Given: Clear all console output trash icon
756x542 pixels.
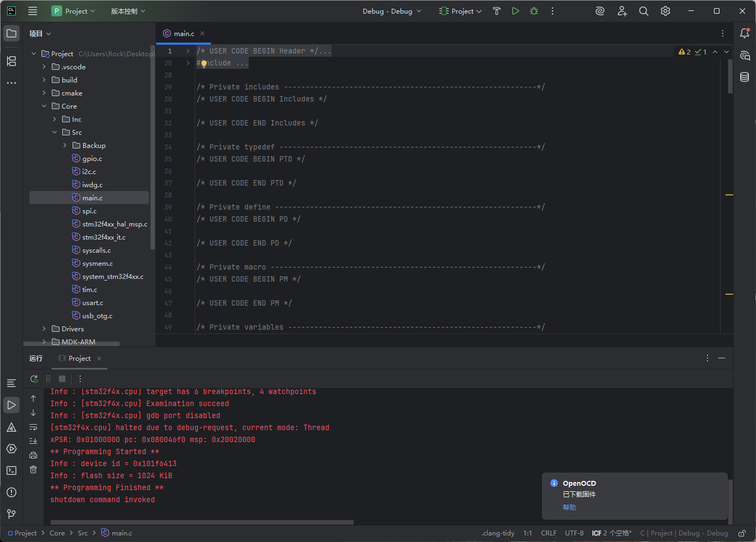Looking at the screenshot, I should [33, 469].
